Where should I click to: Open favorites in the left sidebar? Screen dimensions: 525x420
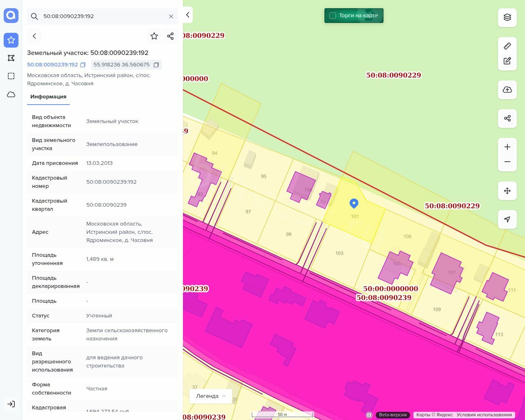(11, 40)
